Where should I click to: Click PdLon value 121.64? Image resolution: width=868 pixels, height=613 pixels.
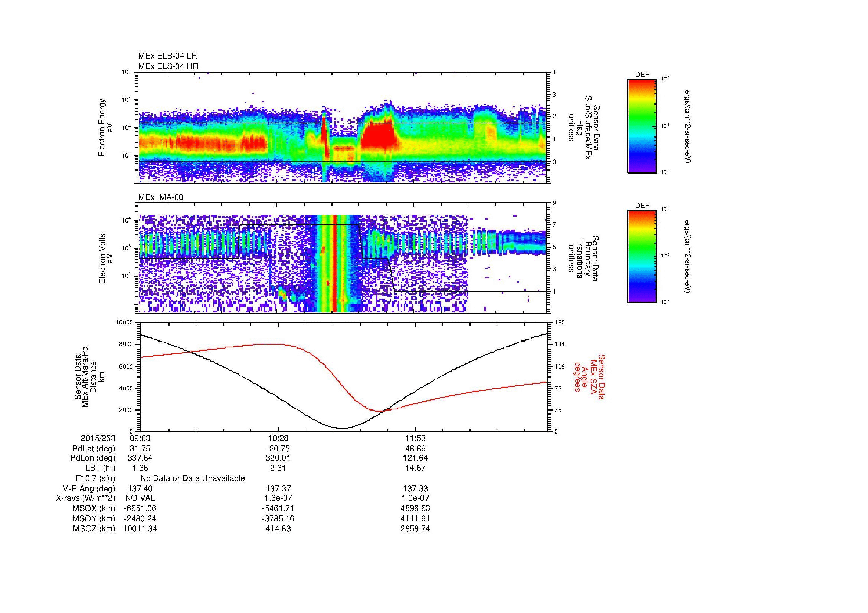tap(415, 458)
